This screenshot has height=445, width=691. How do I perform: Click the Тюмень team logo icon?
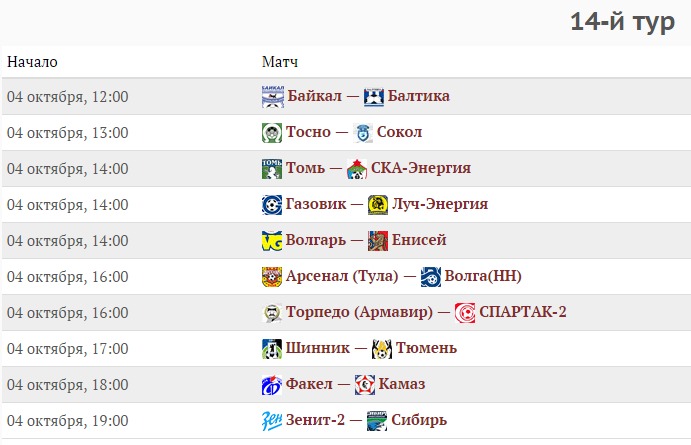pos(381,349)
